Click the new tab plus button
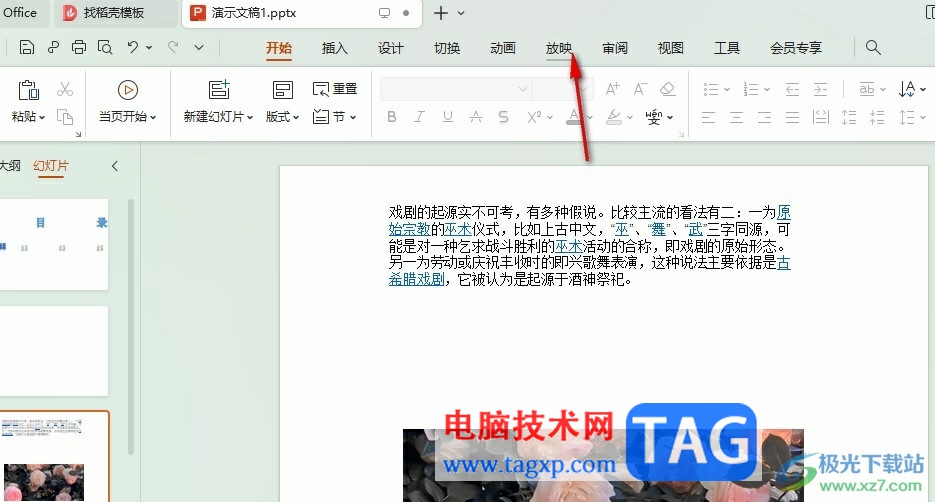Viewport: 935px width, 502px height. [441, 13]
